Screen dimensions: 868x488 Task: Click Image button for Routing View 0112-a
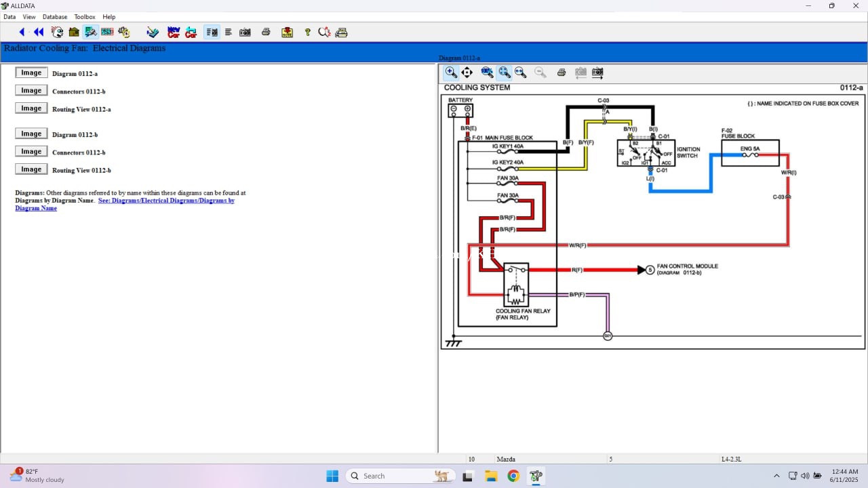[x=31, y=108]
